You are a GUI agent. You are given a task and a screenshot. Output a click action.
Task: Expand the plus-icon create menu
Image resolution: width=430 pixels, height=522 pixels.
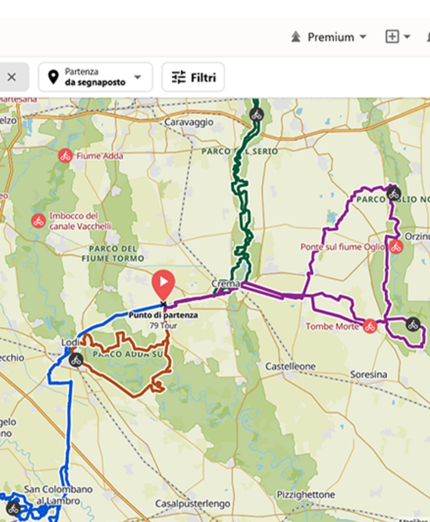pos(398,37)
